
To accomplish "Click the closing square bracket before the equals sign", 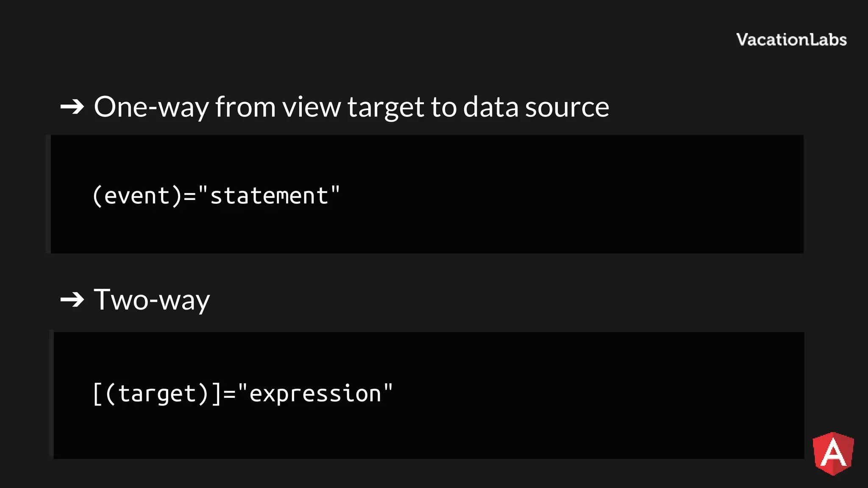I will click(217, 394).
